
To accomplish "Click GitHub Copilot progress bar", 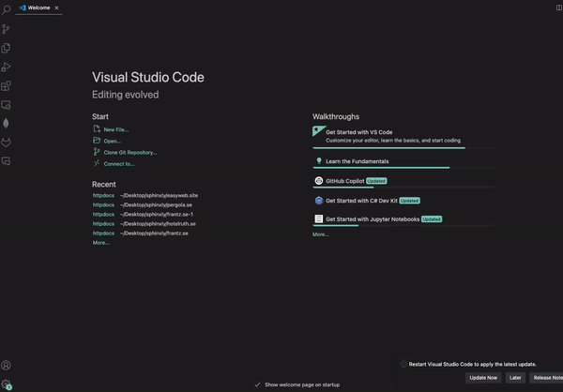I will tap(403, 188).
